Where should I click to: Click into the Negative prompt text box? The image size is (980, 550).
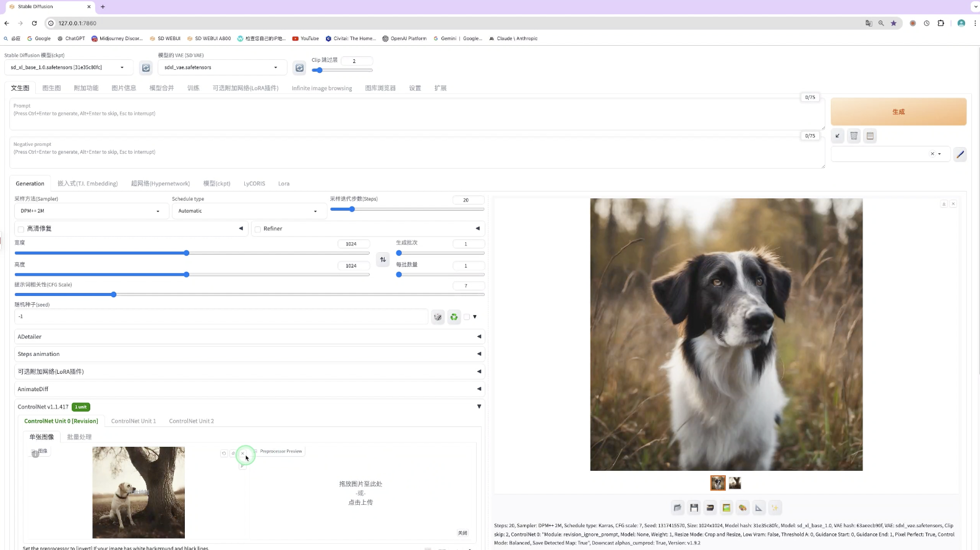[417, 153]
